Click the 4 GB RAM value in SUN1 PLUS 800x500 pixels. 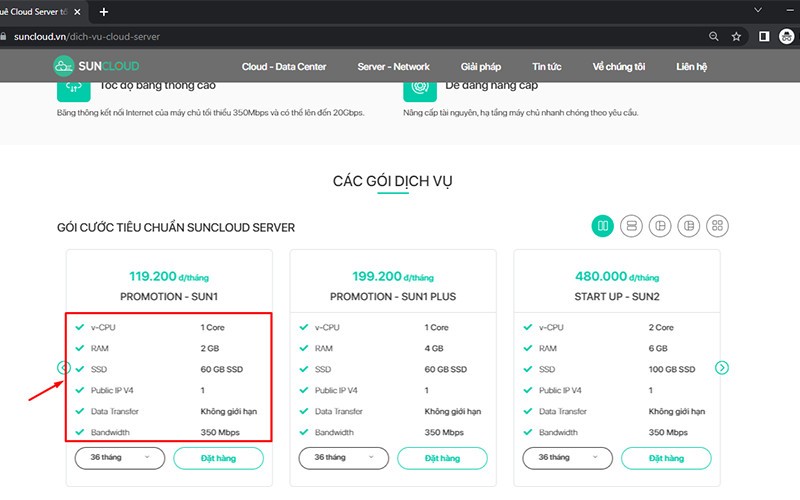[434, 348]
